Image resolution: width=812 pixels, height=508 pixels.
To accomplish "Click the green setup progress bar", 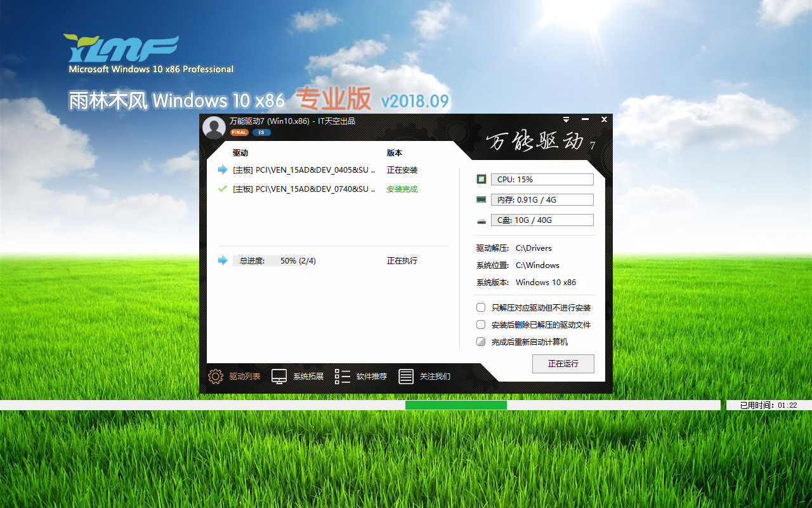I will tap(455, 405).
